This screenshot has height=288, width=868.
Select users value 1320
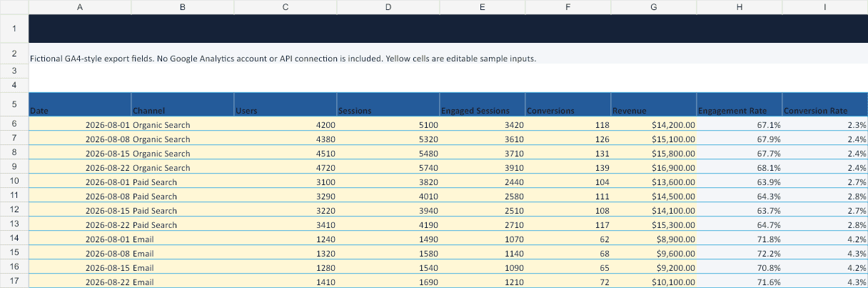tap(286, 253)
